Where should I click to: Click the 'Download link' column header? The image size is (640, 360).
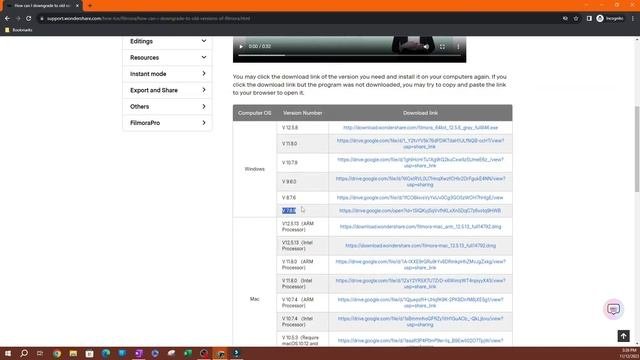pyautogui.click(x=420, y=113)
